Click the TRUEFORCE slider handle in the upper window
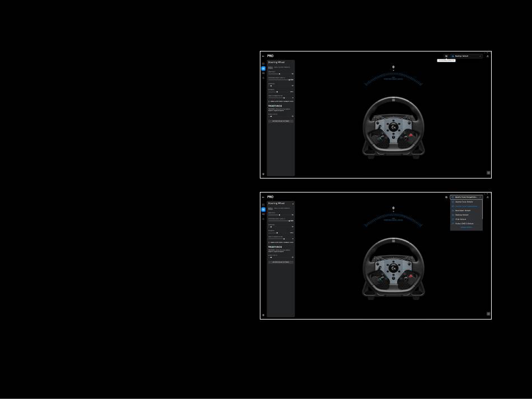This screenshot has width=532, height=399. point(270,116)
